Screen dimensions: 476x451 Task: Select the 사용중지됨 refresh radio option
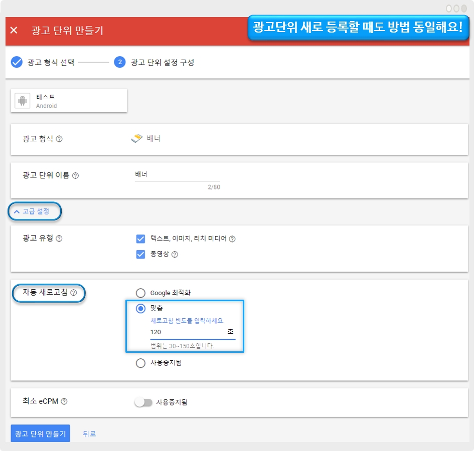click(x=140, y=363)
